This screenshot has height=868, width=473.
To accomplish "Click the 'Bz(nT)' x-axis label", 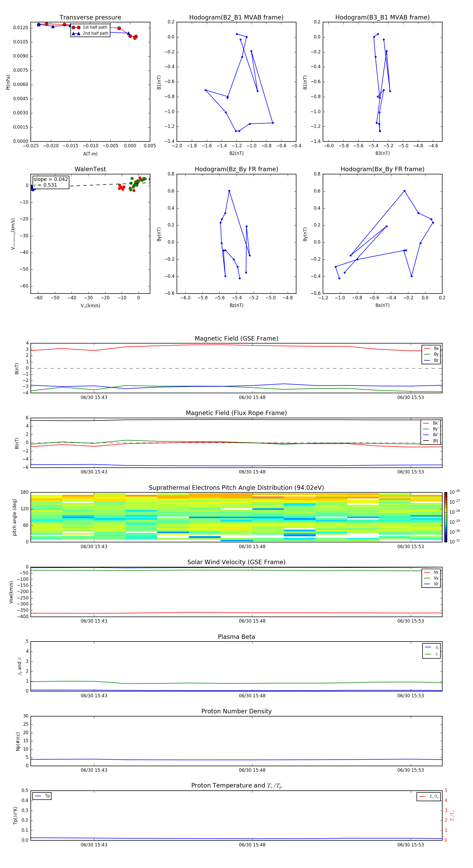I will tap(236, 305).
